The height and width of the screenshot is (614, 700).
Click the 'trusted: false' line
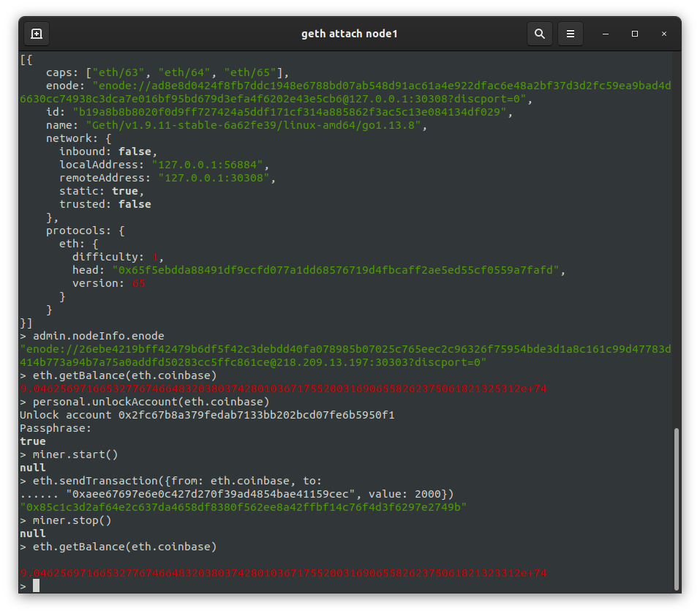[x=105, y=204]
